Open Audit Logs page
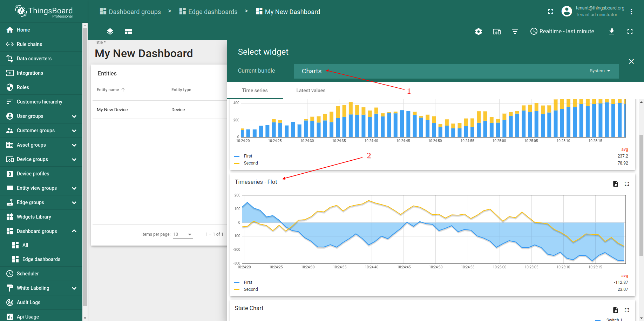644x321 pixels. coord(41,302)
